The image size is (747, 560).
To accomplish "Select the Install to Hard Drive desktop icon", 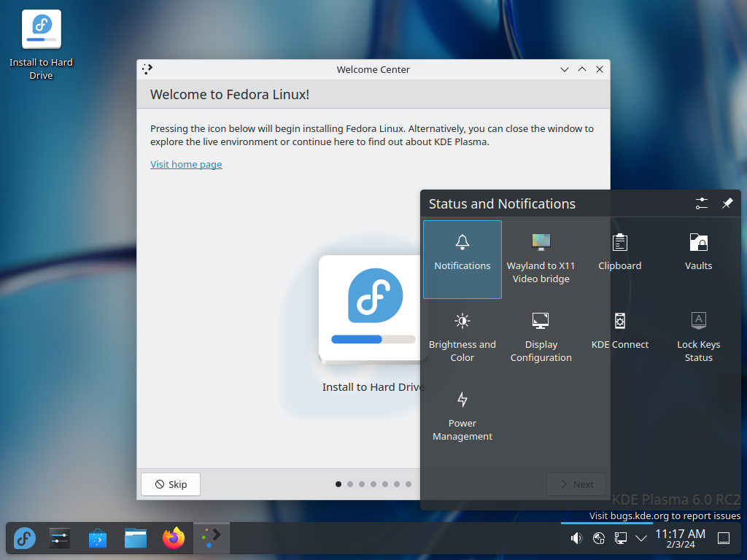I will pos(42,45).
